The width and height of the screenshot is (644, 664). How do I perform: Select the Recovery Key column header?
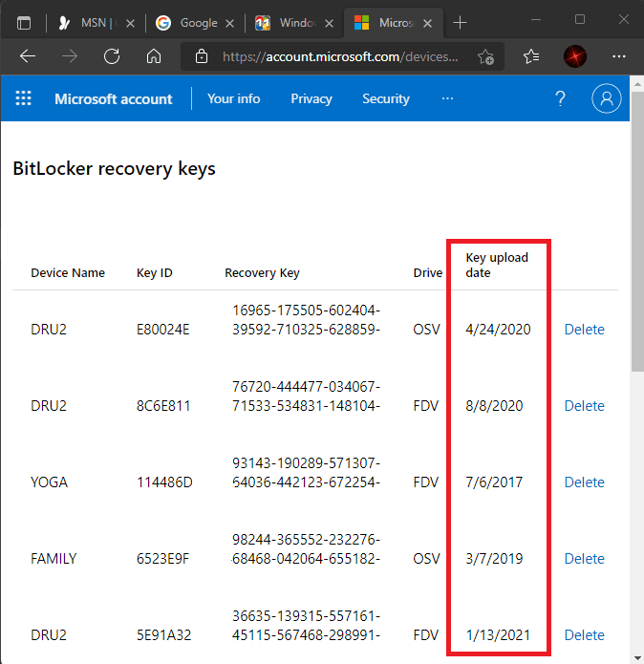point(262,272)
